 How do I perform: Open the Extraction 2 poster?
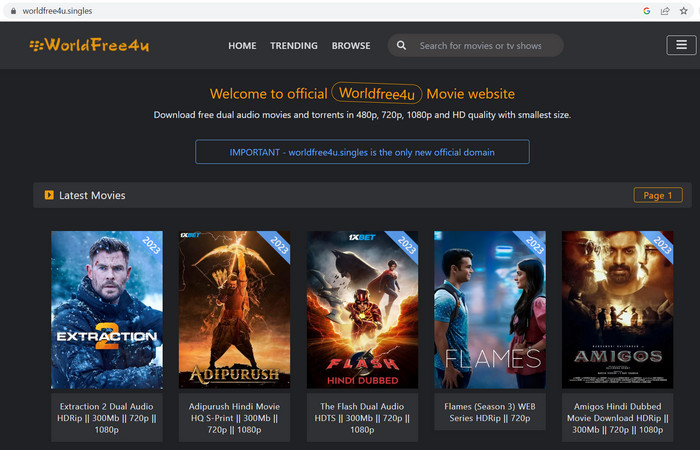pyautogui.click(x=107, y=310)
